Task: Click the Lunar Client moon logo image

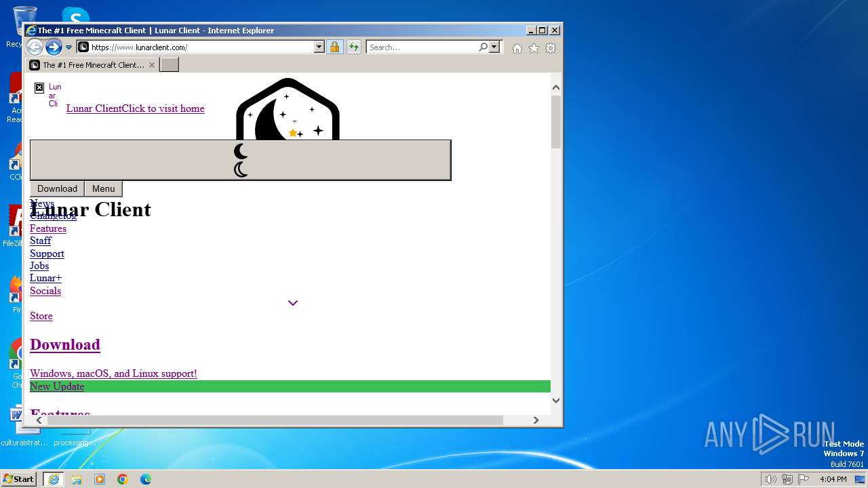Action: pyautogui.click(x=288, y=108)
